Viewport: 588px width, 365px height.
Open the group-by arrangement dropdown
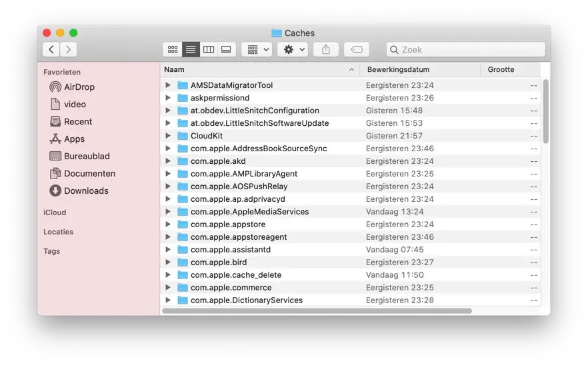coord(257,49)
